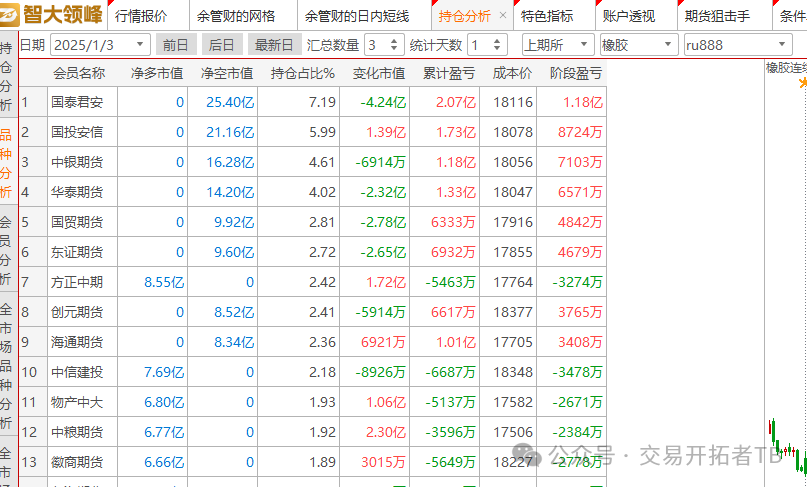This screenshot has height=487, width=807.
Task: Click the 统计天数 input field
Action: click(480, 45)
